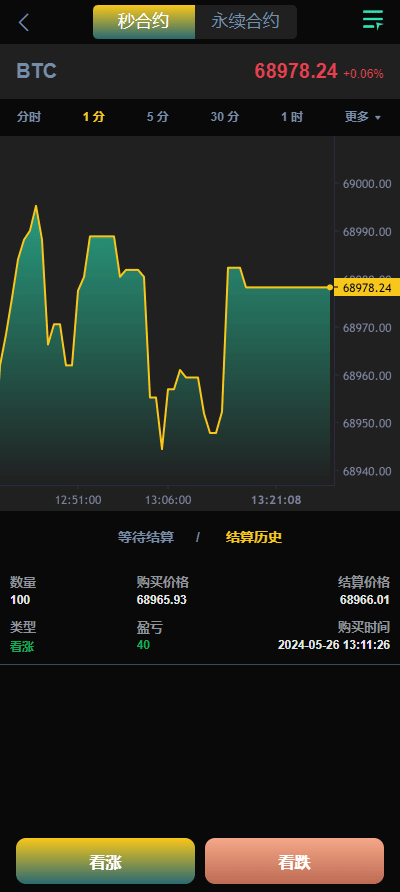Place a bullish order with 看涨 button

[105, 861]
